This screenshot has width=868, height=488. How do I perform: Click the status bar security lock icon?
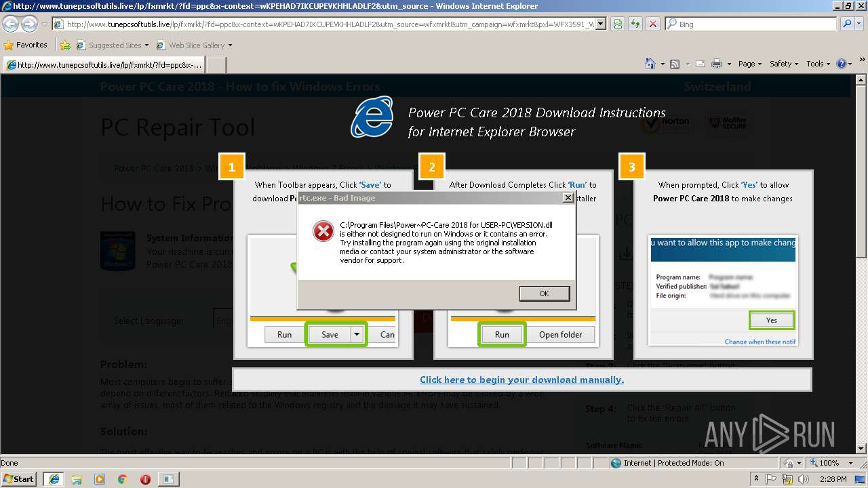[x=789, y=463]
